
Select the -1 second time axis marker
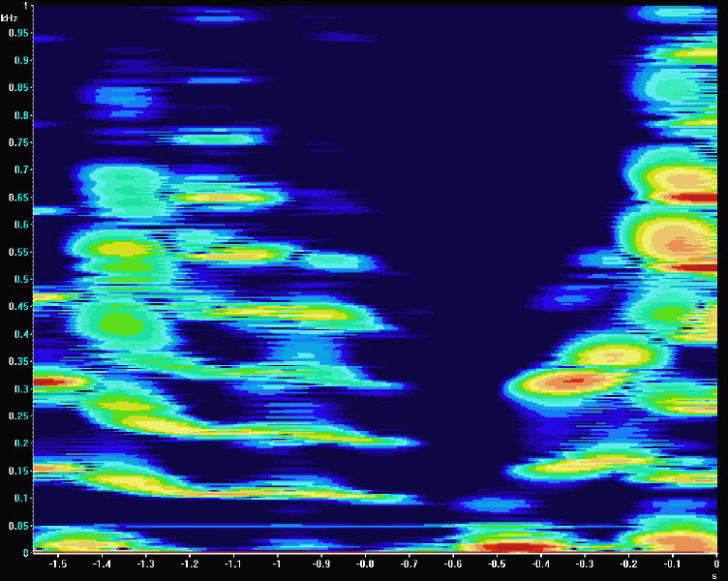point(276,562)
